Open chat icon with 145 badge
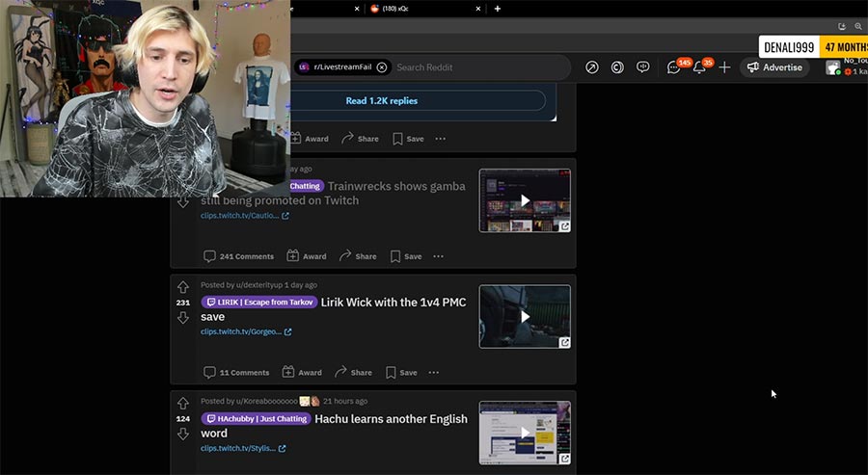 point(674,67)
